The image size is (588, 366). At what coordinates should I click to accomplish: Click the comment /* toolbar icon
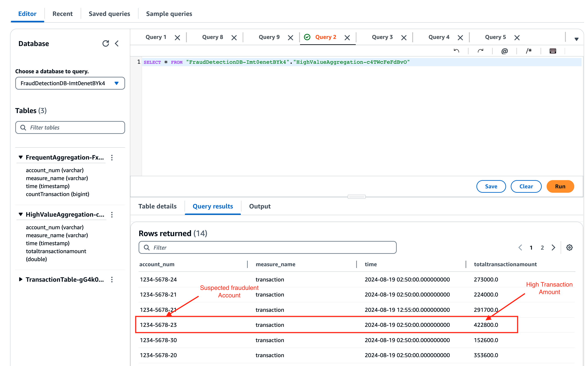point(529,51)
